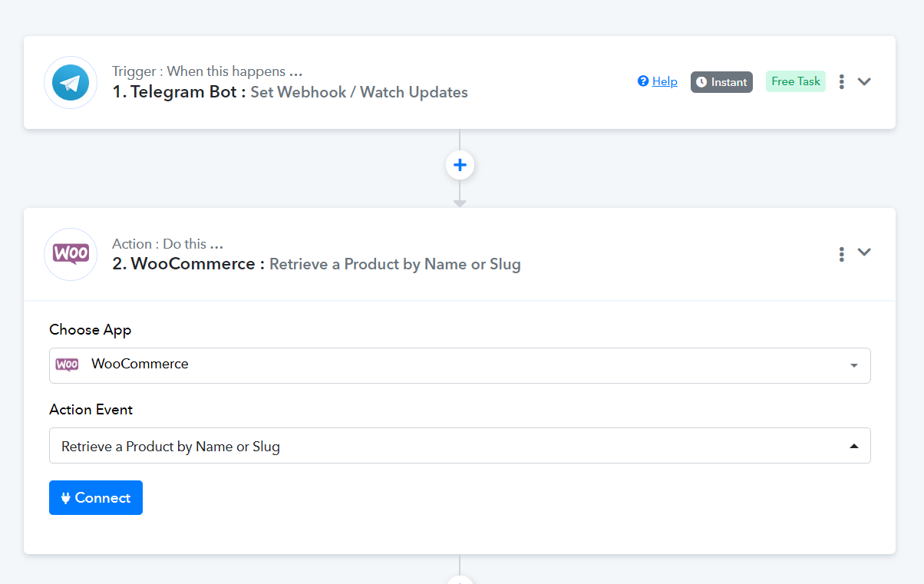Add a step with the blue plus button
This screenshot has width=924, height=584.
[460, 165]
